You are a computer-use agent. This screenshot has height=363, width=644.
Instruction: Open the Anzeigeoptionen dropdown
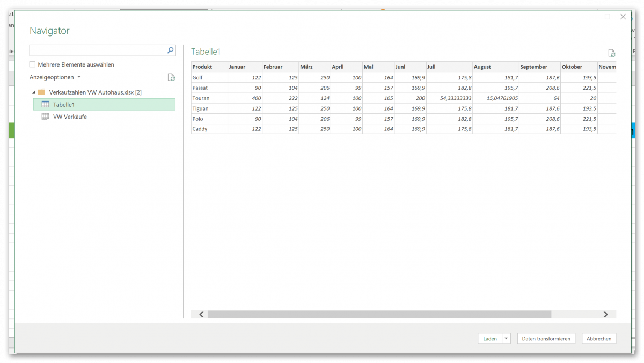pos(79,77)
